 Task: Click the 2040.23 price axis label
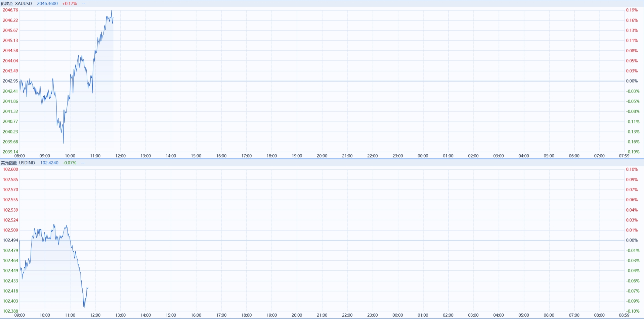[10, 132]
